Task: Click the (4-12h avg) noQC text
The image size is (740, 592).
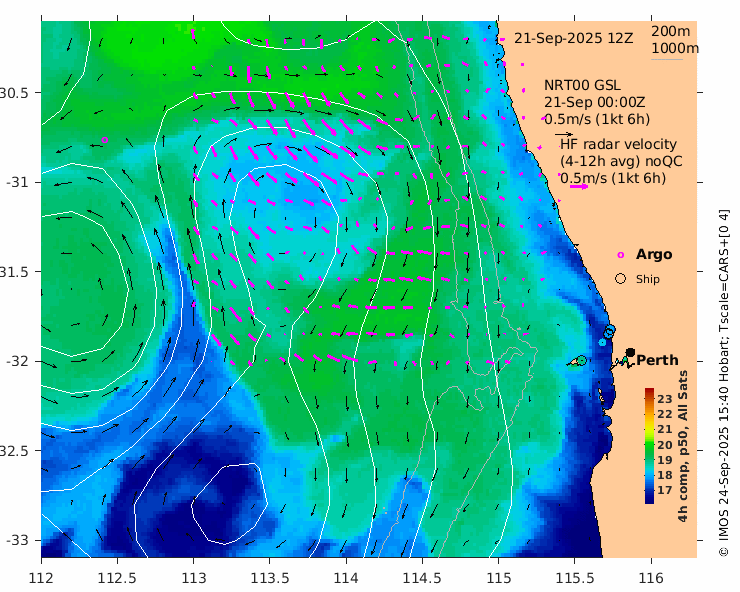Action: pyautogui.click(x=621, y=161)
